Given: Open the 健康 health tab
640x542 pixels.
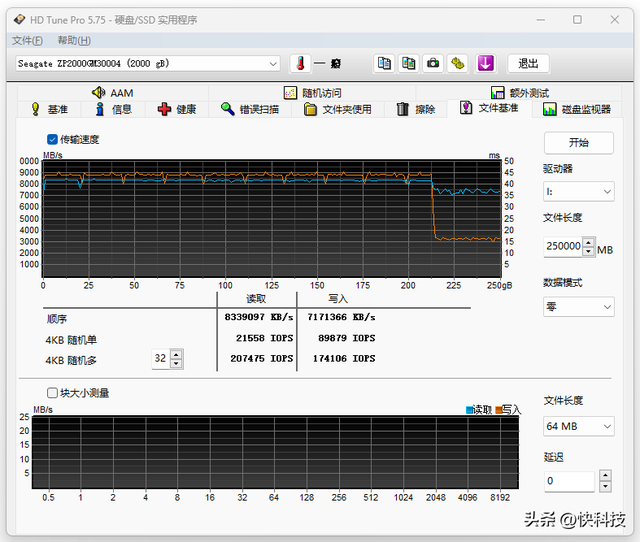Looking at the screenshot, I should (x=177, y=109).
